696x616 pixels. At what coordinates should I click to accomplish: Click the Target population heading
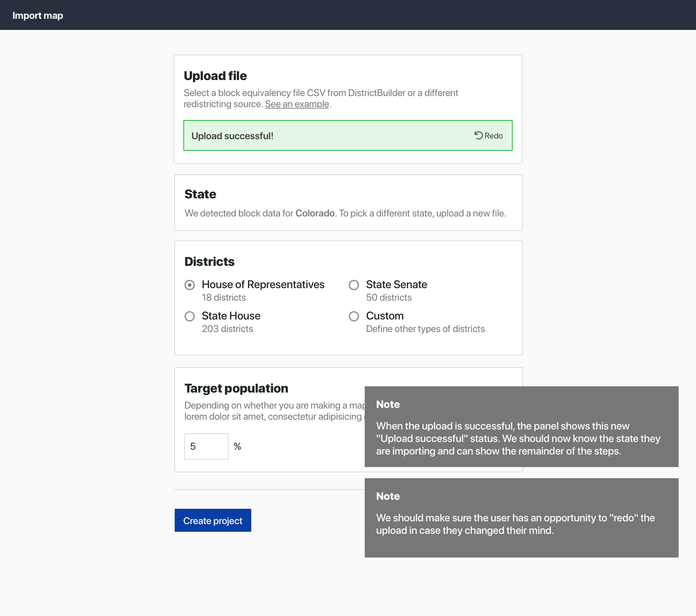tap(236, 388)
